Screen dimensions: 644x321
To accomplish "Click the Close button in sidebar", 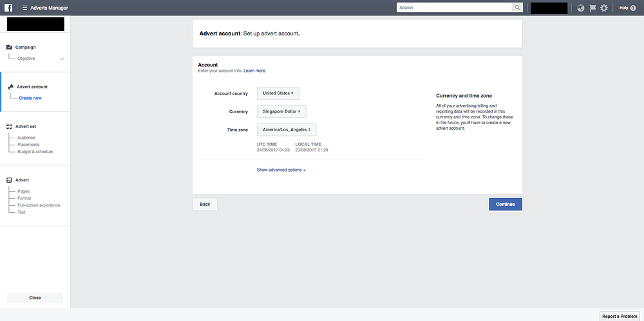I will coord(35,298).
